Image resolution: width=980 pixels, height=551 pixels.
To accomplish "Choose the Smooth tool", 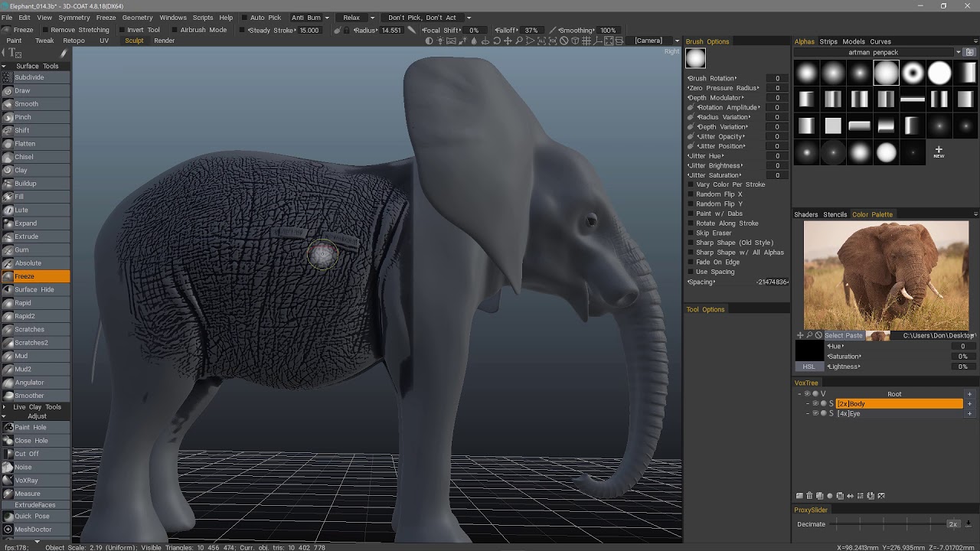I will 35,104.
